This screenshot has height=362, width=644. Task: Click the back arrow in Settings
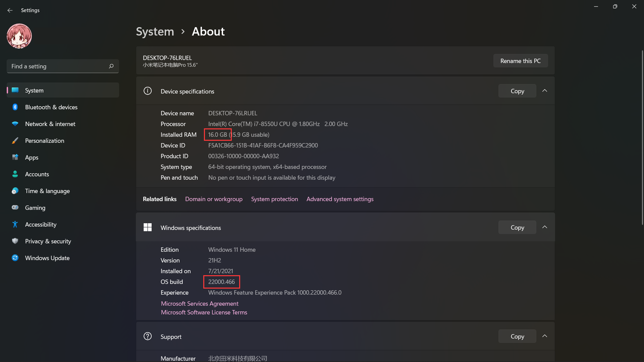(10, 10)
